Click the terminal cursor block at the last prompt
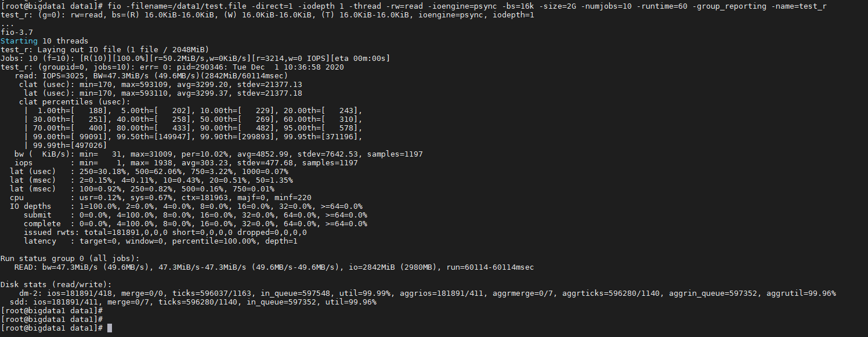The width and height of the screenshot is (868, 337). coord(110,328)
